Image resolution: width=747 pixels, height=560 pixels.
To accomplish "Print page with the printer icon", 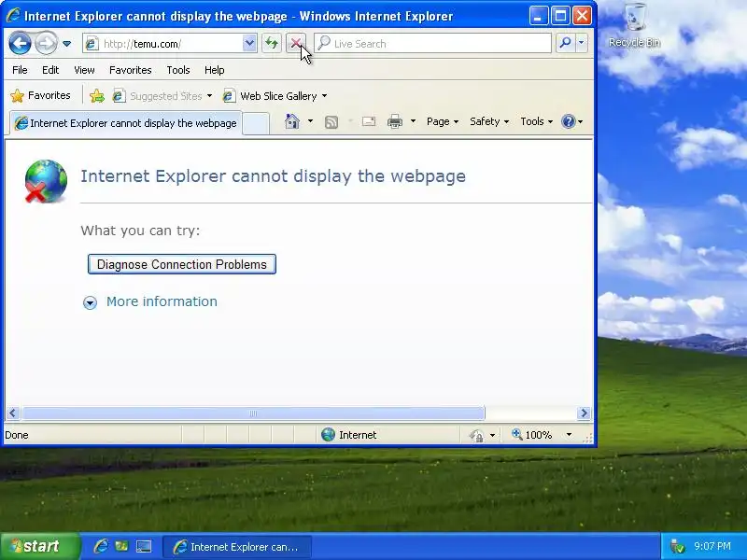I will point(394,122).
